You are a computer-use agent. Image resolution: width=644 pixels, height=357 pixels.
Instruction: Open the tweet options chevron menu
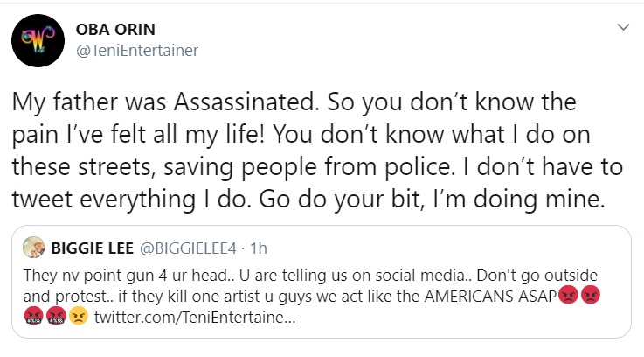(623, 27)
